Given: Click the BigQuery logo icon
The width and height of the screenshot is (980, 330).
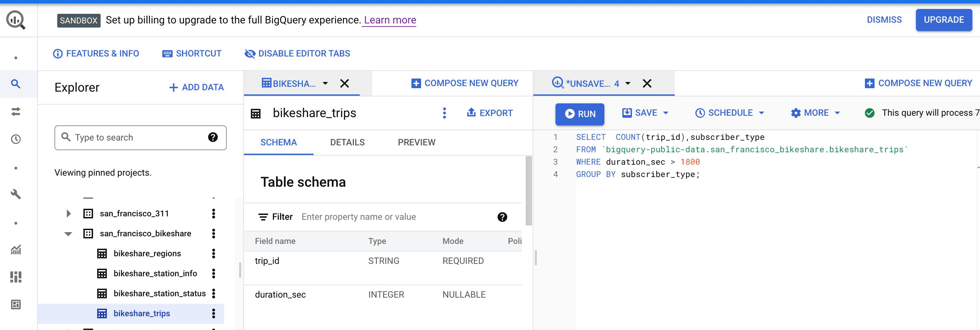Looking at the screenshot, I should (x=16, y=20).
